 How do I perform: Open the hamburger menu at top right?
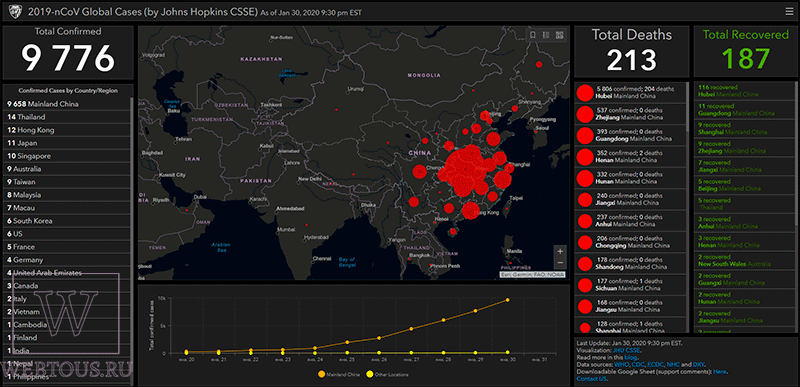pyautogui.click(x=789, y=11)
